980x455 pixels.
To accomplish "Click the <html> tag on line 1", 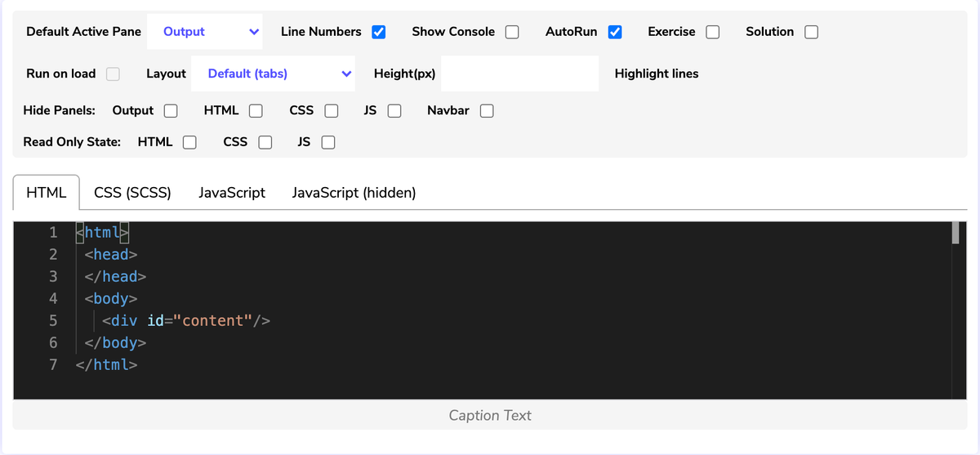I will pyautogui.click(x=102, y=232).
